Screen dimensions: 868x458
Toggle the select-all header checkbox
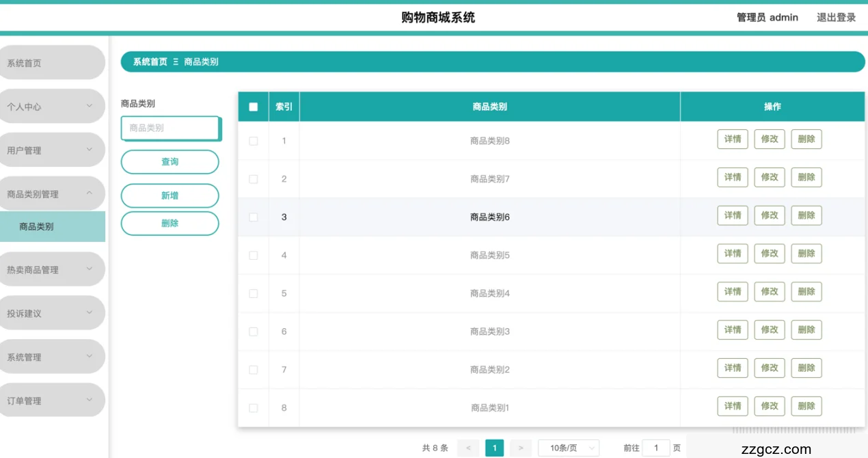tap(254, 107)
